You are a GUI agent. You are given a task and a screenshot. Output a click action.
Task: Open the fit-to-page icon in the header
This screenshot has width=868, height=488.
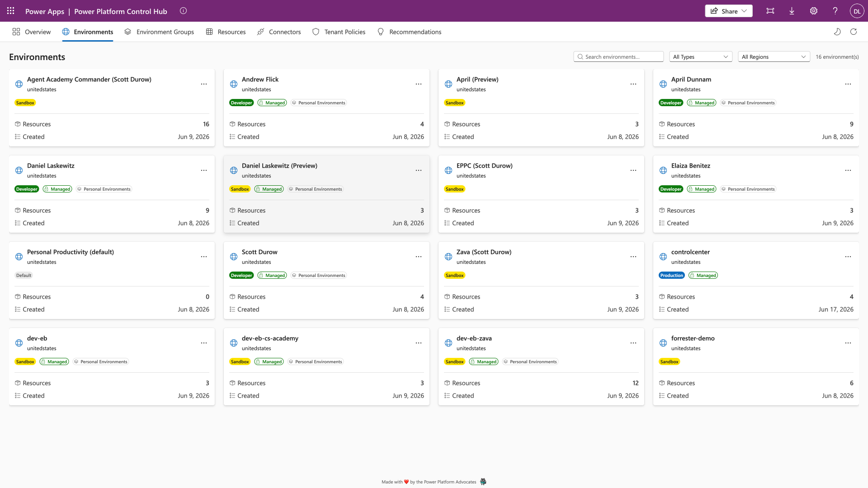pyautogui.click(x=770, y=11)
